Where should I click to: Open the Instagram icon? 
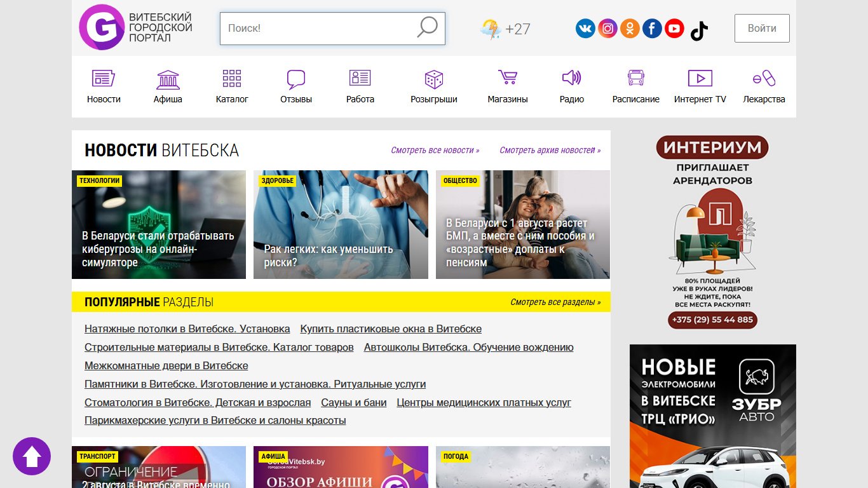607,28
